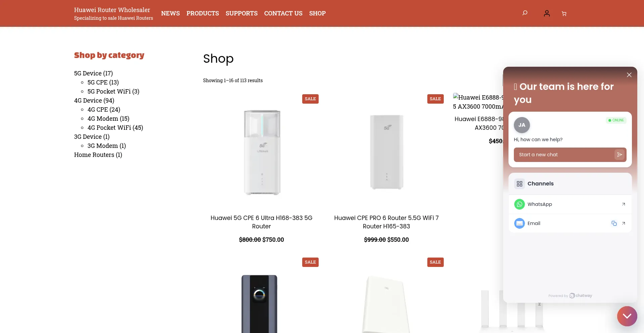The width and height of the screenshot is (644, 333).
Task: Open the search icon in the header
Action: pyautogui.click(x=524, y=13)
